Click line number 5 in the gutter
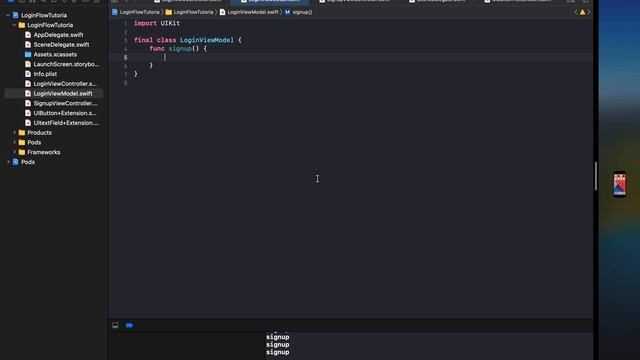The height and width of the screenshot is (360, 640). (125, 58)
